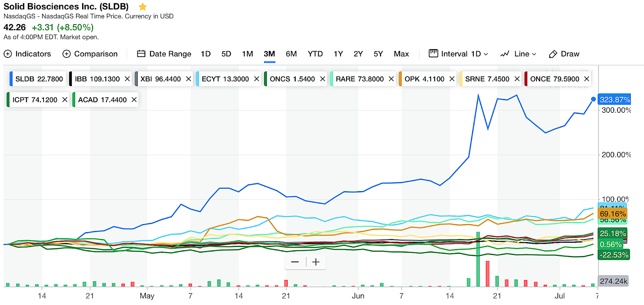
Task: Select the 1Y range
Action: tap(338, 54)
